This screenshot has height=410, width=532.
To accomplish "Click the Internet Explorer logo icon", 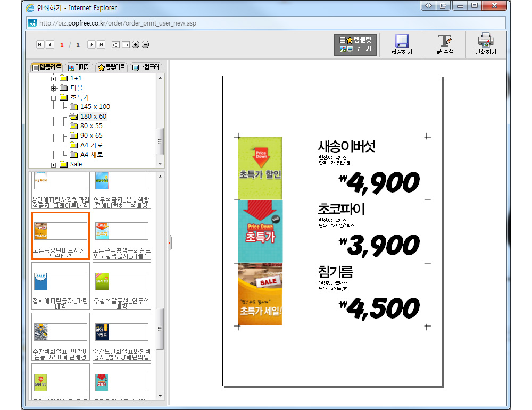I will (x=30, y=8).
